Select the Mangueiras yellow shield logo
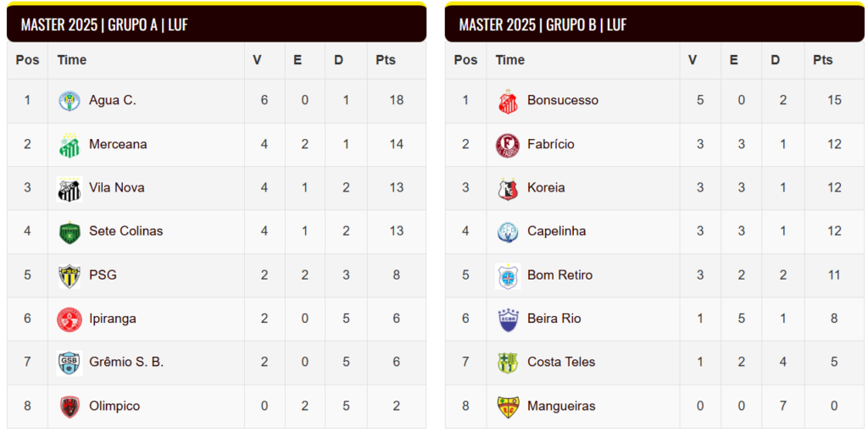Screen dimensions: 868x432 coord(508,407)
